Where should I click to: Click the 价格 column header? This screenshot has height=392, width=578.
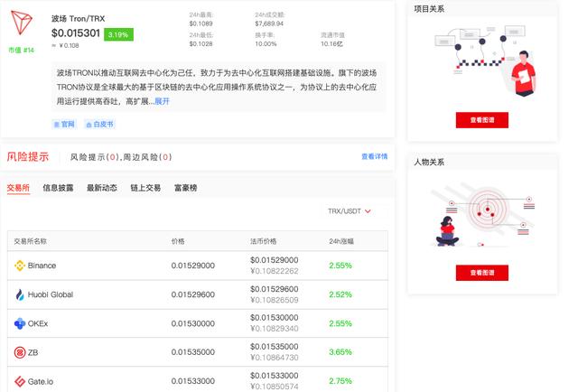[x=178, y=241]
